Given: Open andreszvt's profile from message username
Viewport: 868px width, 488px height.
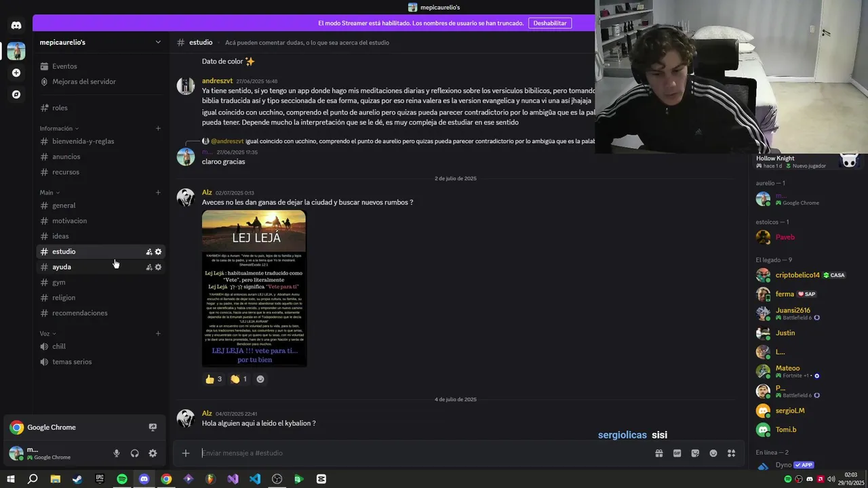Looking at the screenshot, I should pos(217,81).
